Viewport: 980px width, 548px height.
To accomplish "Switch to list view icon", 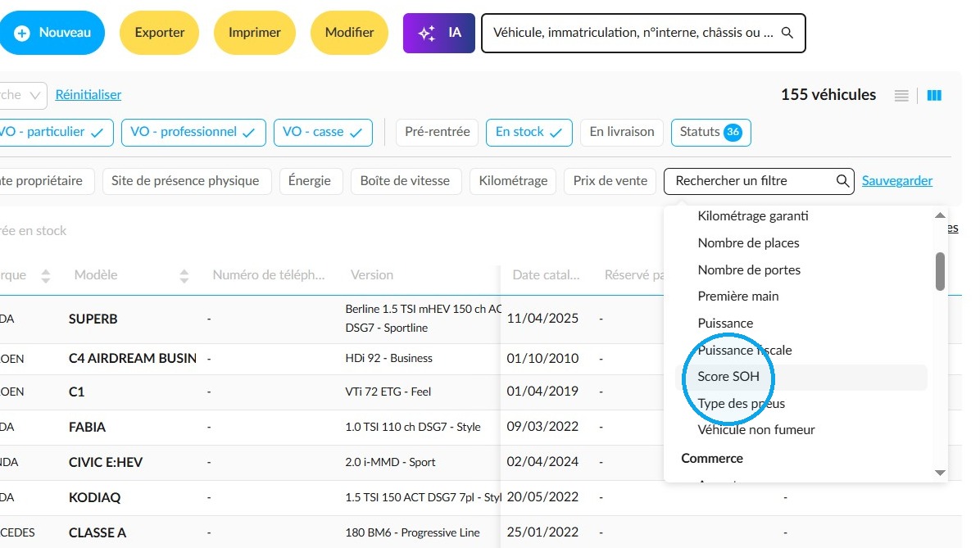I will 901,96.
